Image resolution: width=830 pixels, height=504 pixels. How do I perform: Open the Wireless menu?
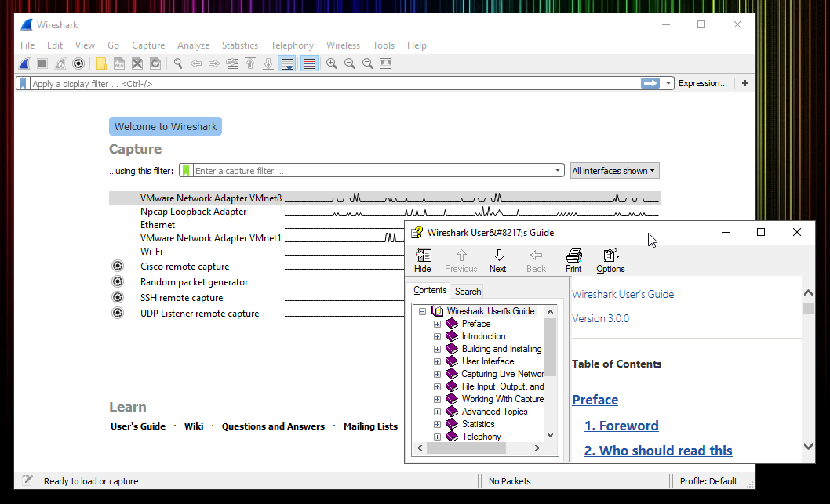point(343,45)
